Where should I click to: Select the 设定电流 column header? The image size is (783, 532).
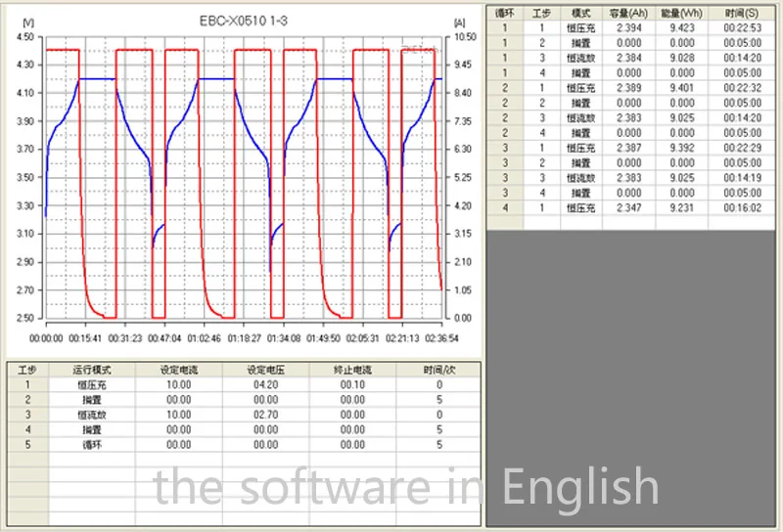tap(179, 370)
